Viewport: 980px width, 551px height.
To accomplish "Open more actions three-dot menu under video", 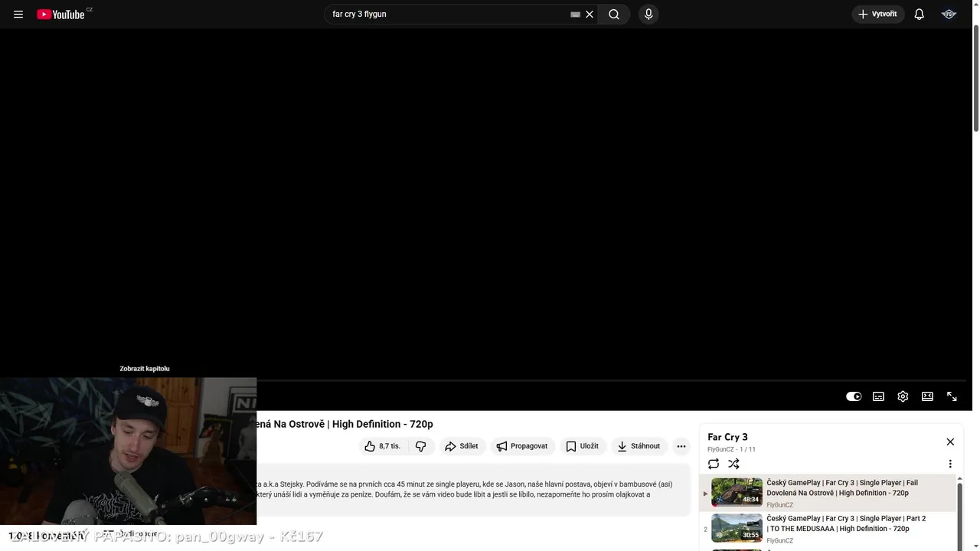I will (681, 446).
